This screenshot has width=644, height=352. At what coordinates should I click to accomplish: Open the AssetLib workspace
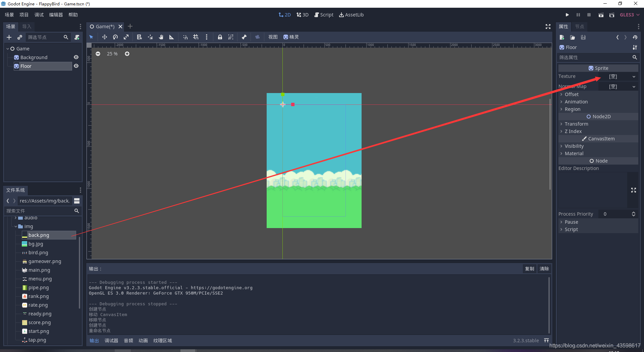pos(351,15)
